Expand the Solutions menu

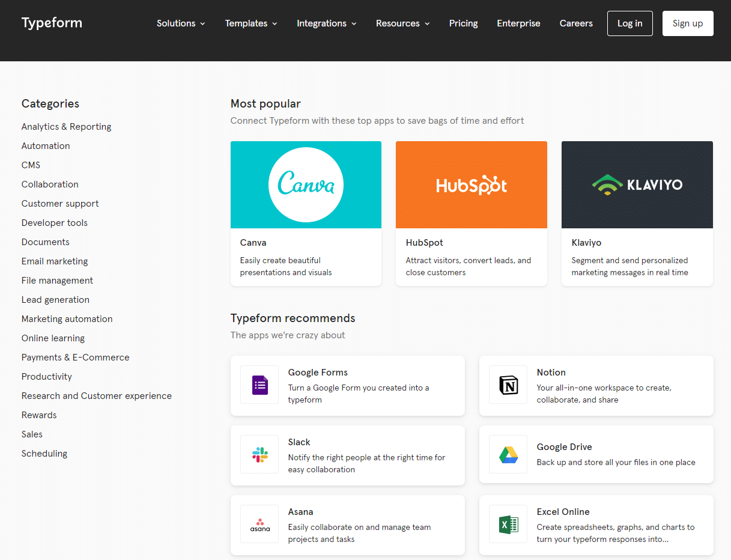pyautogui.click(x=181, y=23)
